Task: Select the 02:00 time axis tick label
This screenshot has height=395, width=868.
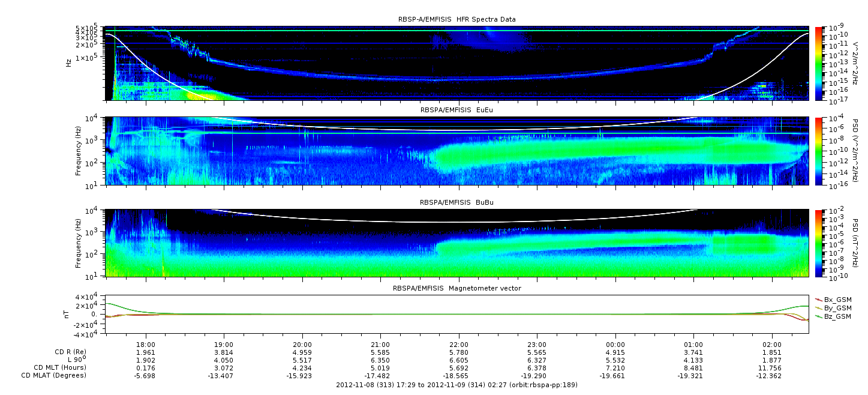Action: (x=772, y=345)
